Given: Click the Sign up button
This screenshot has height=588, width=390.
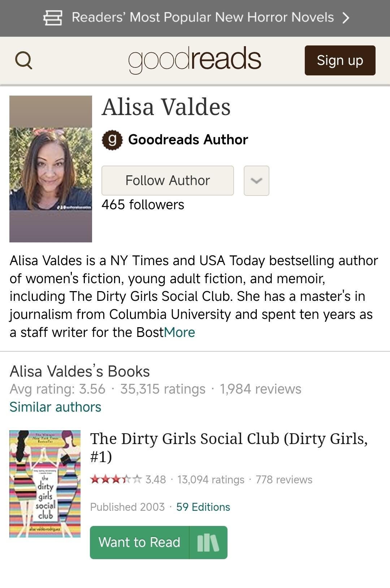Looking at the screenshot, I should [340, 60].
